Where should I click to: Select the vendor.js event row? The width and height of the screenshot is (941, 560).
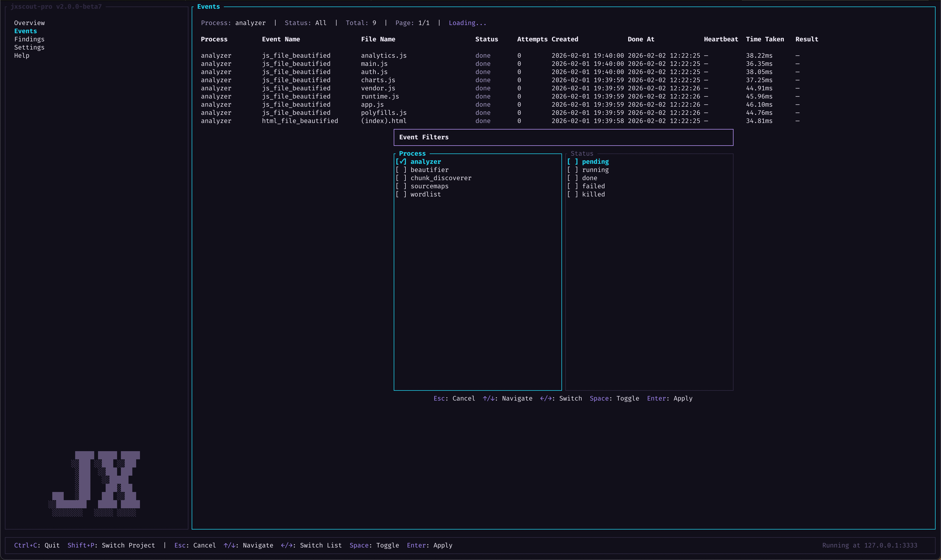tap(500, 88)
